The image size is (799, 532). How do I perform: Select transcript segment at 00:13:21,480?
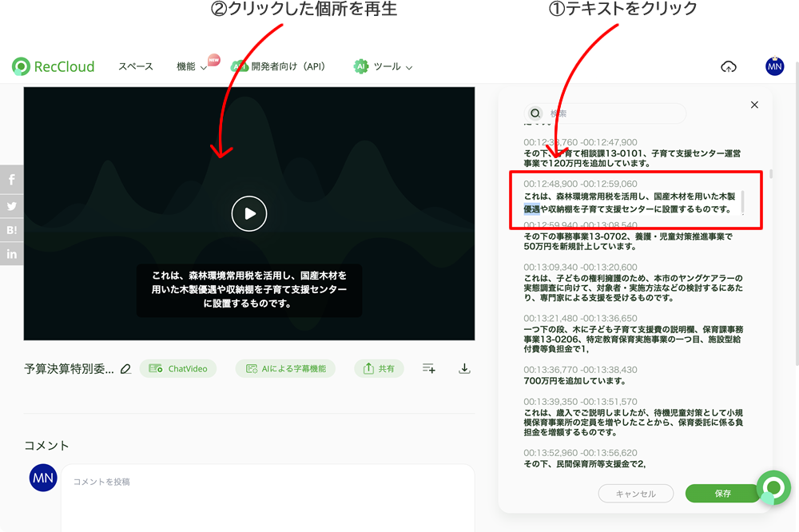click(x=632, y=334)
